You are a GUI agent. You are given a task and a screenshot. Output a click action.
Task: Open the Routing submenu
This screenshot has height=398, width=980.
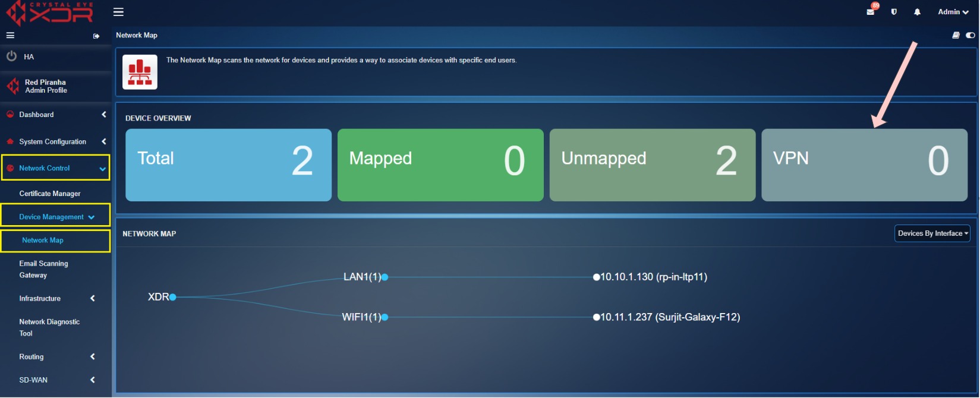(31, 356)
